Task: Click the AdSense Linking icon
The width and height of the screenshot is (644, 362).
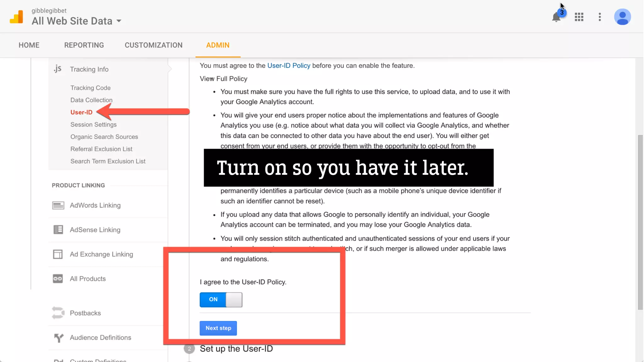Action: (x=58, y=230)
